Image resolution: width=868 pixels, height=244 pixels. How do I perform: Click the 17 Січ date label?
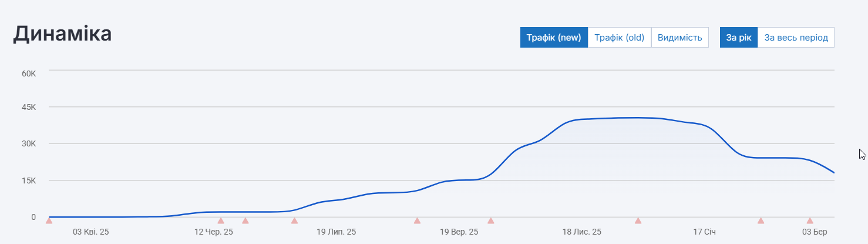705,232
